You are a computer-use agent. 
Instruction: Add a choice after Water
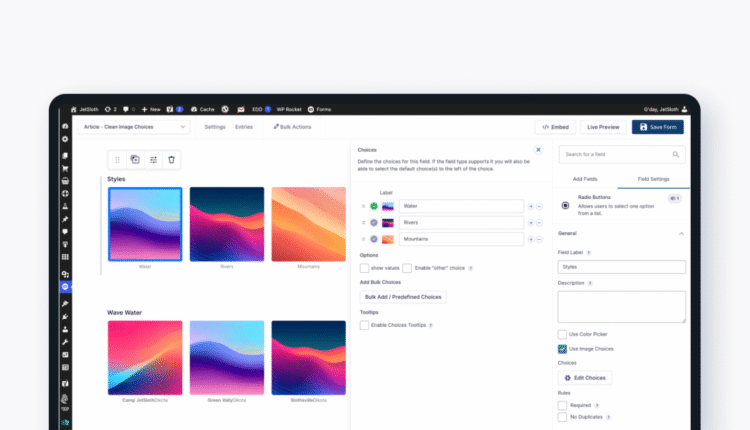coord(531,207)
